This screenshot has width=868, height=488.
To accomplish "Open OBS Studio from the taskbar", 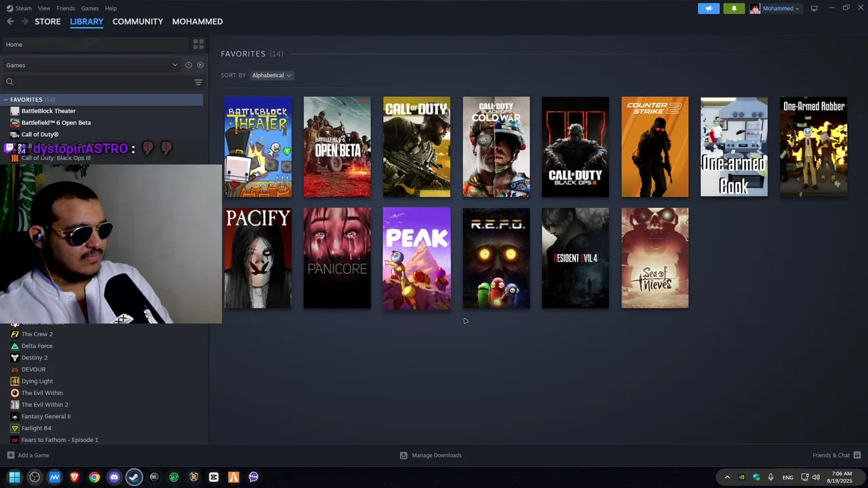I will pos(35,477).
